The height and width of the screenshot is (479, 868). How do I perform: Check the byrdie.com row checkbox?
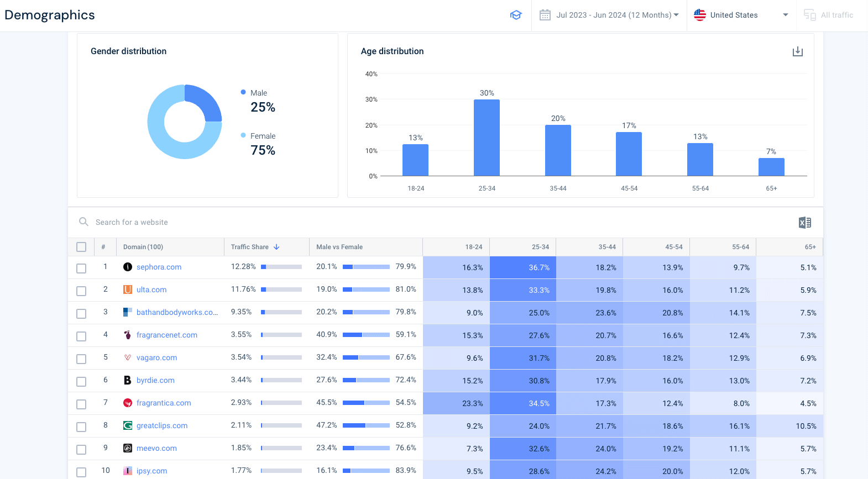(x=81, y=382)
